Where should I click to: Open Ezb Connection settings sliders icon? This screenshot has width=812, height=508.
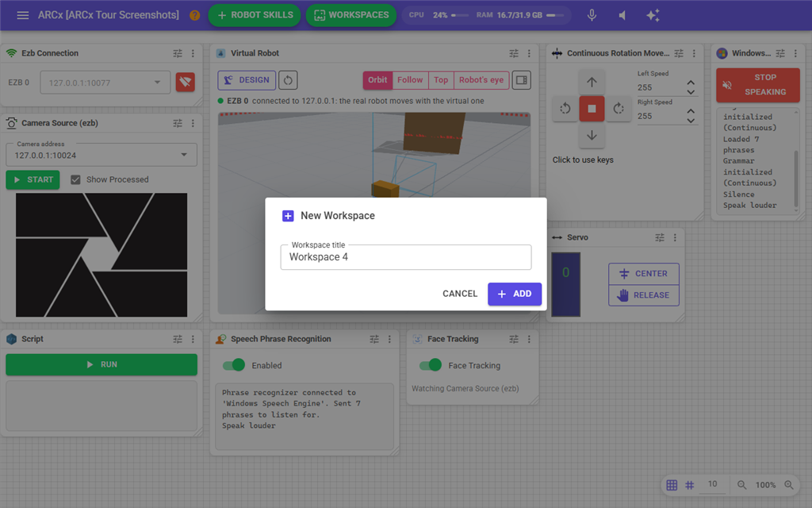coord(178,53)
